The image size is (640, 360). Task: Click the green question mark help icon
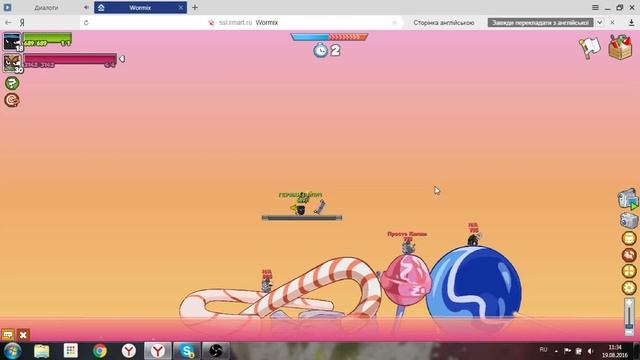12,83
